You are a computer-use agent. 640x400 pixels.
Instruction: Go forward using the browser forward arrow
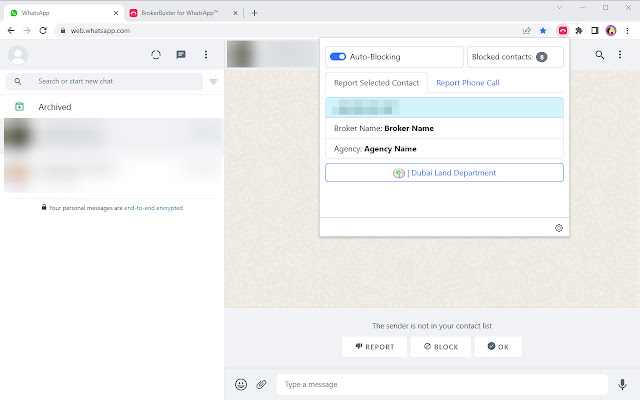[x=27, y=31]
